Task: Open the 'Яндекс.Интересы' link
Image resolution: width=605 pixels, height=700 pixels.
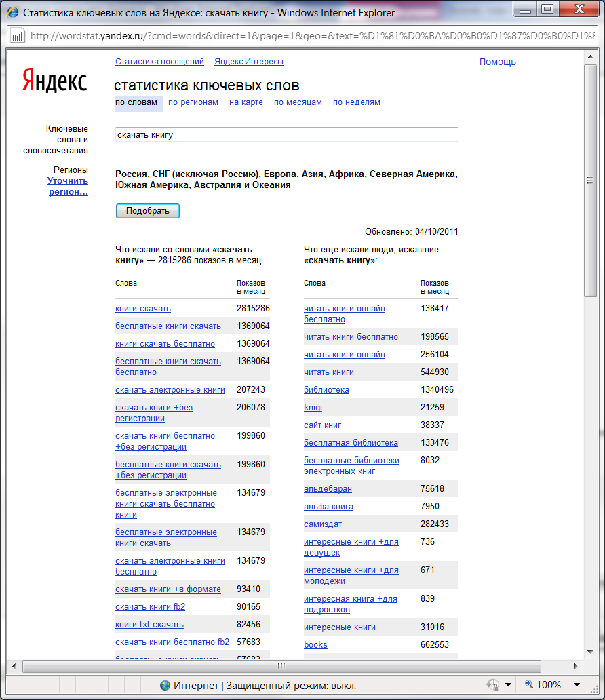Action: click(249, 62)
